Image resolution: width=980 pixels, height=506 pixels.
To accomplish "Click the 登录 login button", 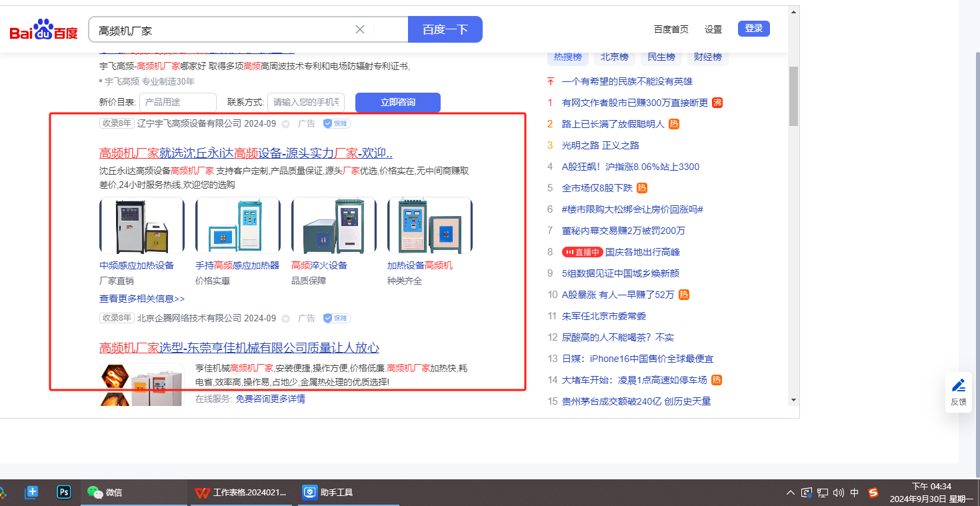I will [754, 29].
